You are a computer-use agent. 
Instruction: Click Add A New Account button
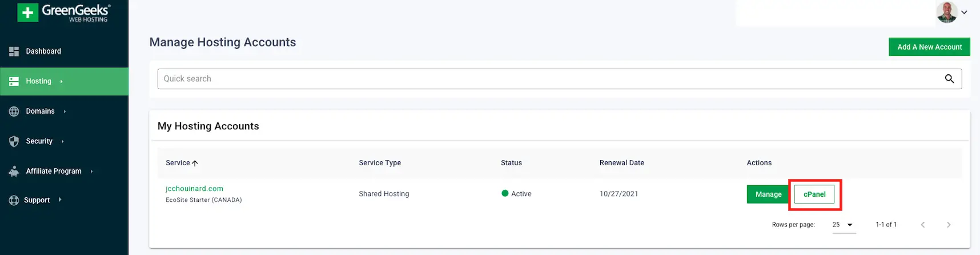(x=929, y=47)
